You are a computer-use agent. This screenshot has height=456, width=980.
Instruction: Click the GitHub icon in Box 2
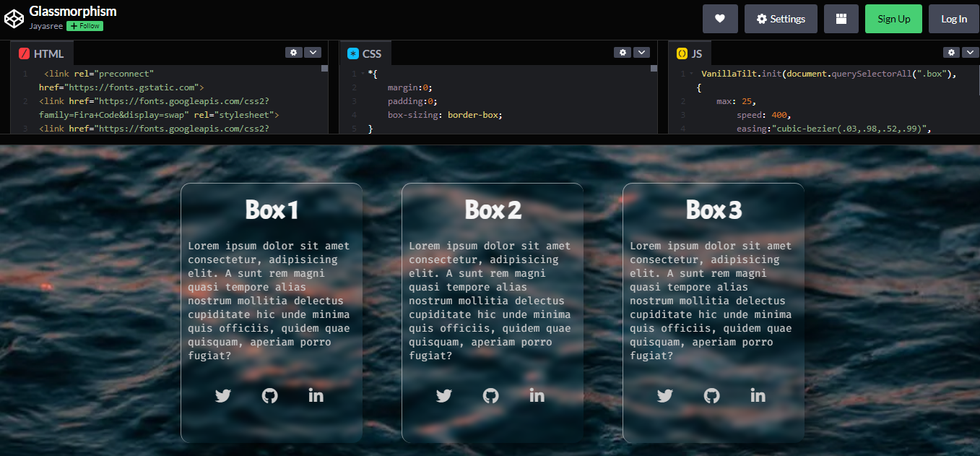click(490, 395)
